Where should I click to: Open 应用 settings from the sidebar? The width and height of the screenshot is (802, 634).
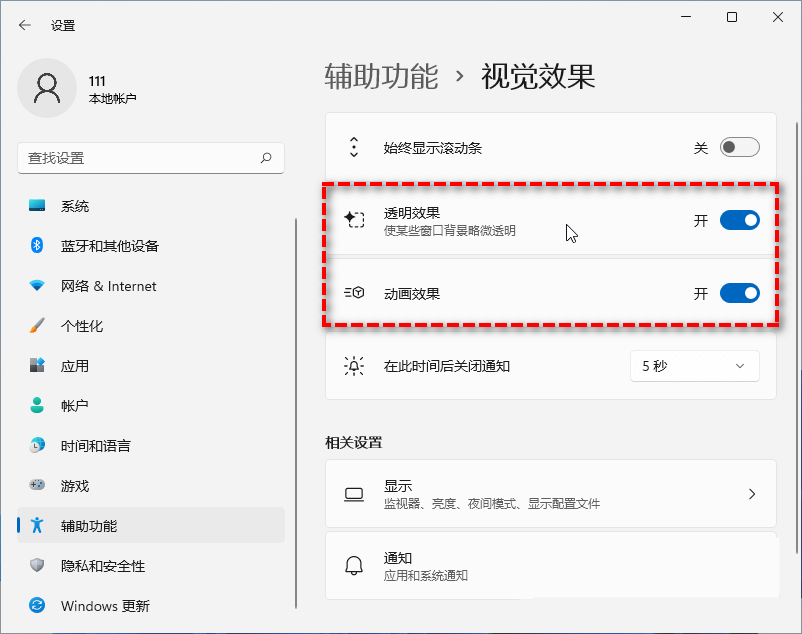coord(75,366)
